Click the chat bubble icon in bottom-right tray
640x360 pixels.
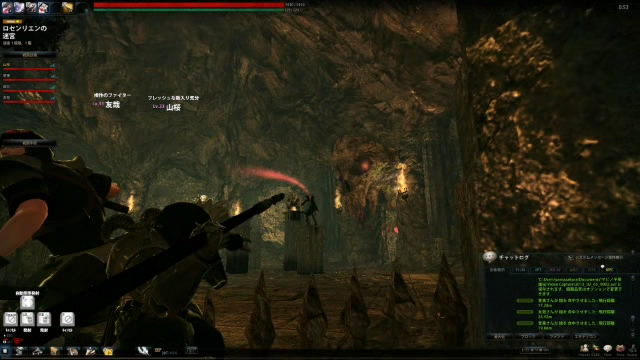pyautogui.click(x=608, y=349)
